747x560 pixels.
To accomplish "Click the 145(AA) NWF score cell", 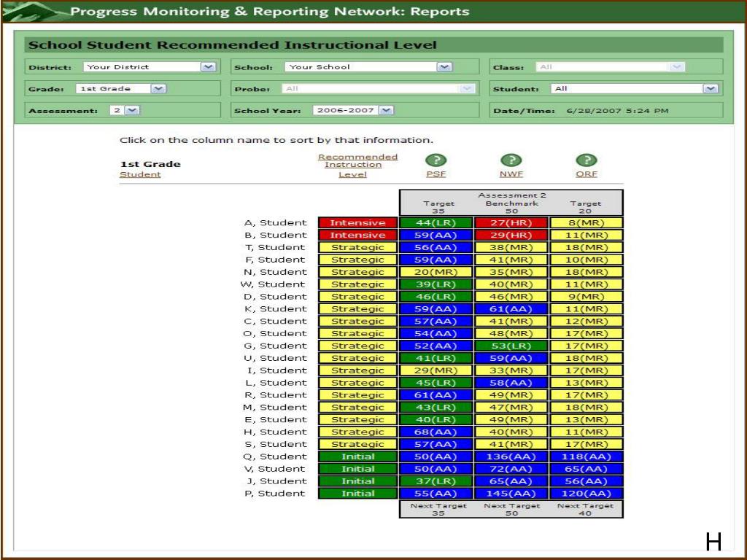I will pyautogui.click(x=511, y=494).
